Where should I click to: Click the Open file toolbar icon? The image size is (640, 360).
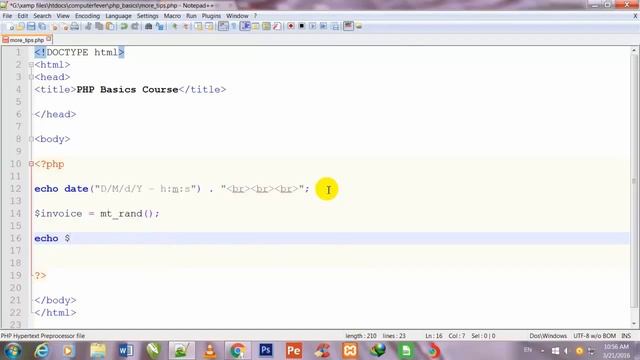click(20, 27)
